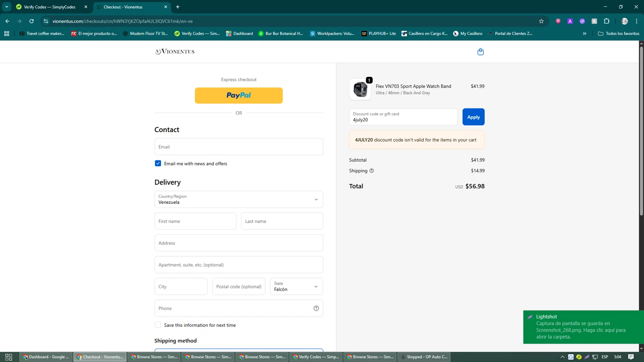Viewport: 644px width, 362px height.
Task: Open the bookmarks apps grid icon
Action: (x=6, y=33)
